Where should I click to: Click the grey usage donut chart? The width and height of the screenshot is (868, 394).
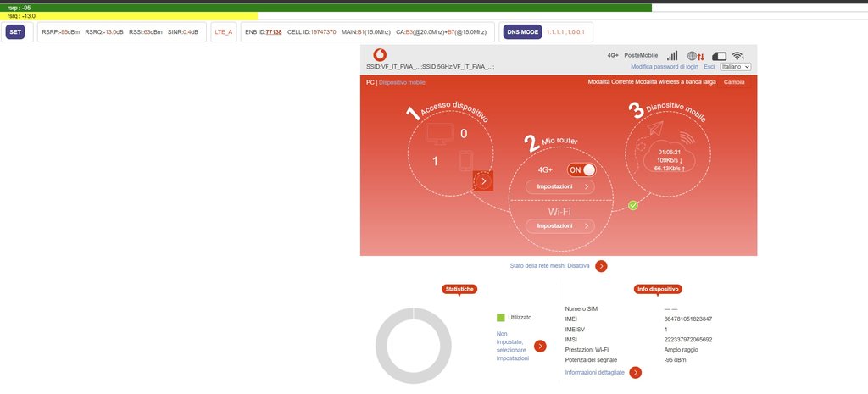tap(414, 346)
